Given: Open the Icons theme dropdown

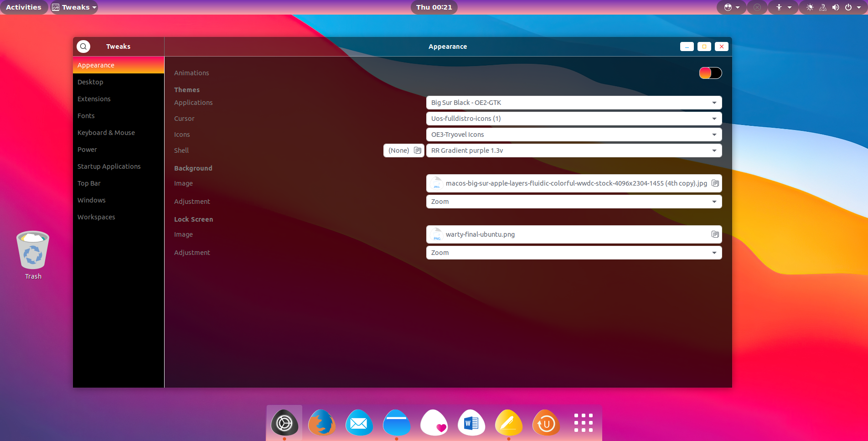Looking at the screenshot, I should pyautogui.click(x=574, y=135).
